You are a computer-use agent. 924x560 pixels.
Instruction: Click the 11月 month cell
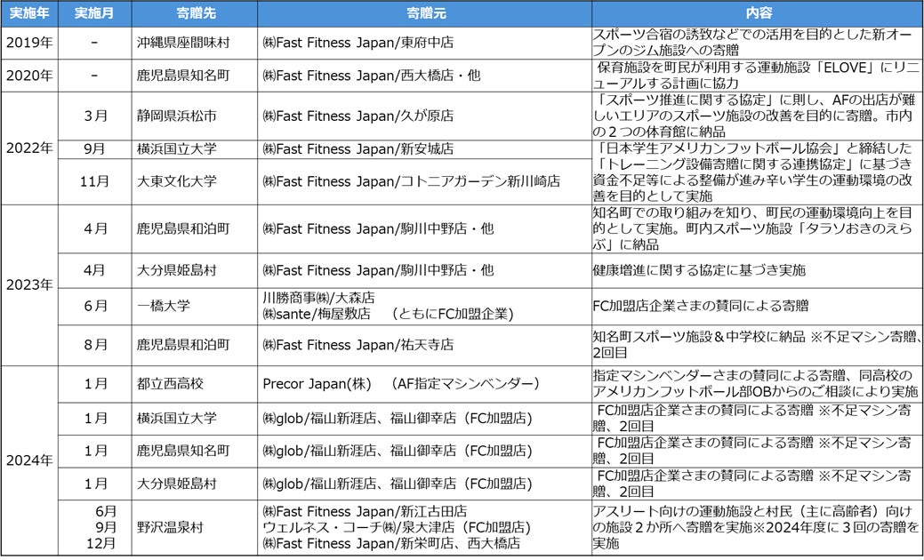tap(94, 181)
